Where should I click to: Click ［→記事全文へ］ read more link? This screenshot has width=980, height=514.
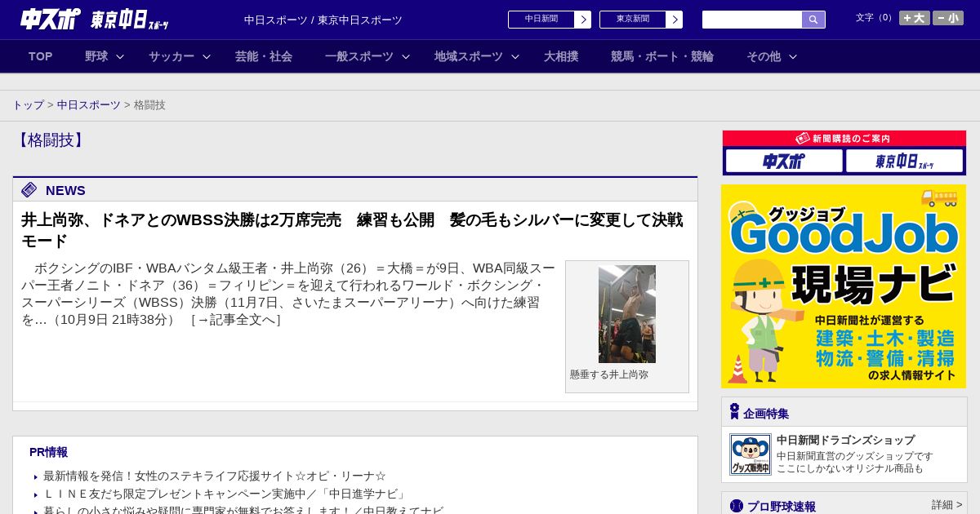point(236,320)
